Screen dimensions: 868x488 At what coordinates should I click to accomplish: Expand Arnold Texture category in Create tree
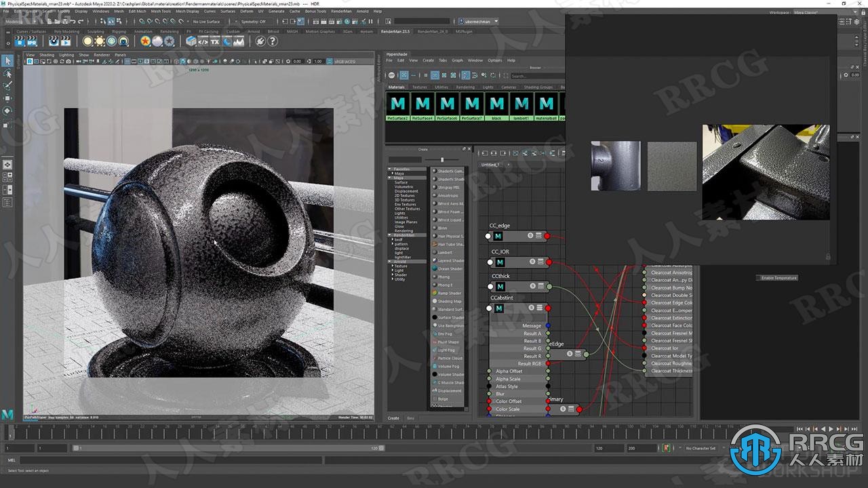(x=393, y=266)
